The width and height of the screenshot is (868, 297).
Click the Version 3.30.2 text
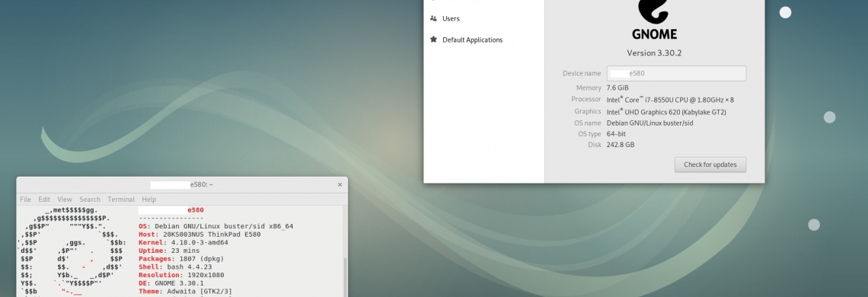654,53
